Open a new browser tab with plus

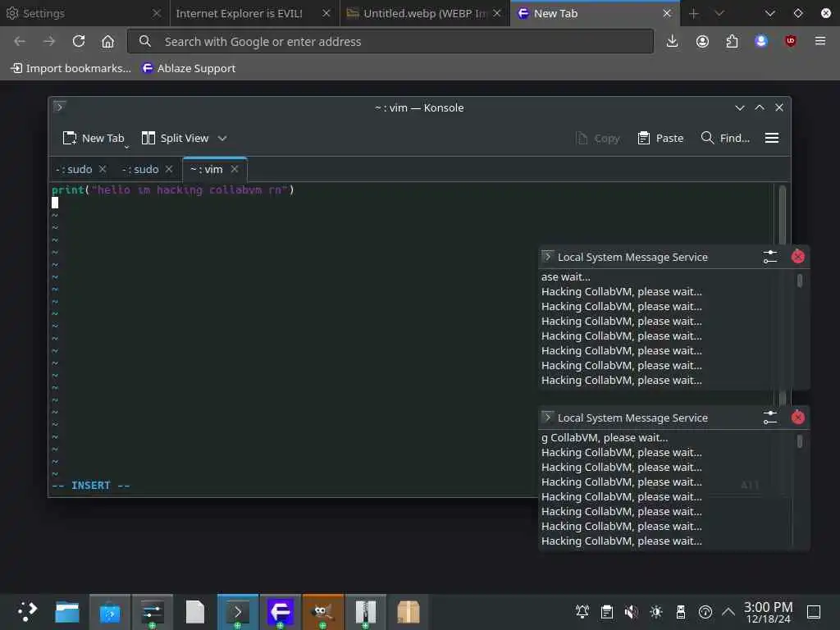[x=694, y=13]
